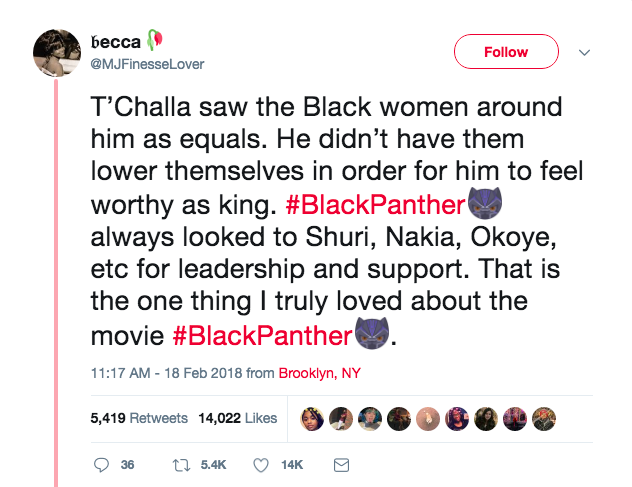The width and height of the screenshot is (632, 487).
Task: Send tweet via envelope message icon
Action: point(340,465)
